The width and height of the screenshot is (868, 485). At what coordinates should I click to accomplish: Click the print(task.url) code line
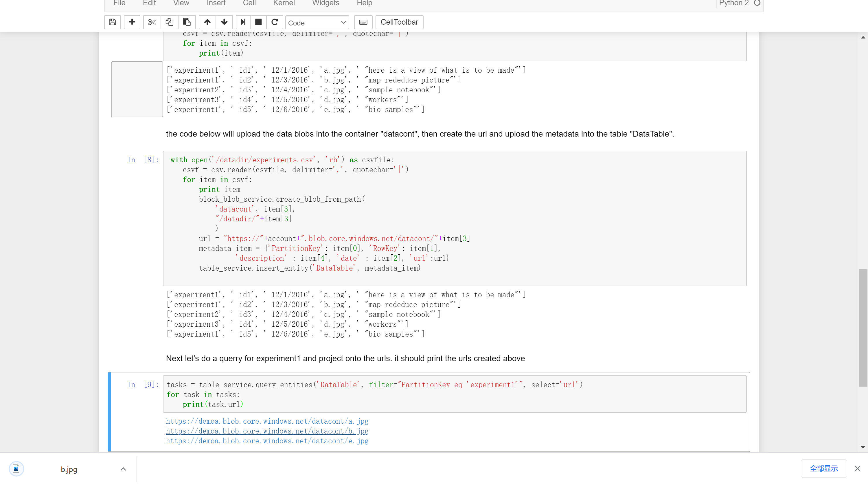click(213, 405)
